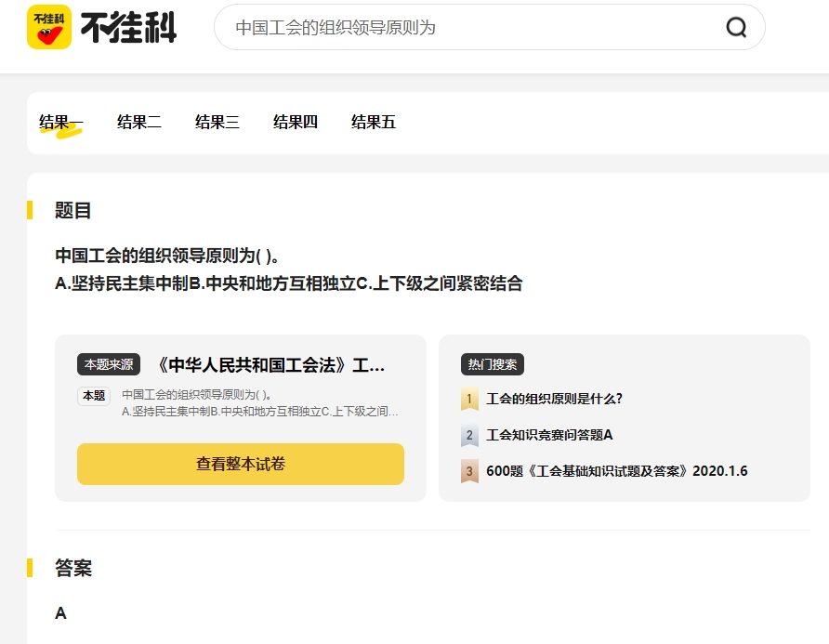
Task: Click the bronze rank 3 badge
Action: click(x=469, y=470)
